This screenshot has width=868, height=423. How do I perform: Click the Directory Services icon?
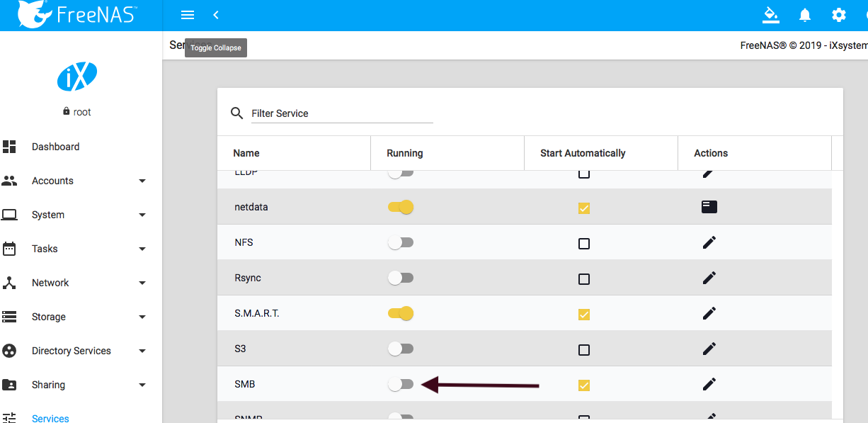click(x=9, y=351)
